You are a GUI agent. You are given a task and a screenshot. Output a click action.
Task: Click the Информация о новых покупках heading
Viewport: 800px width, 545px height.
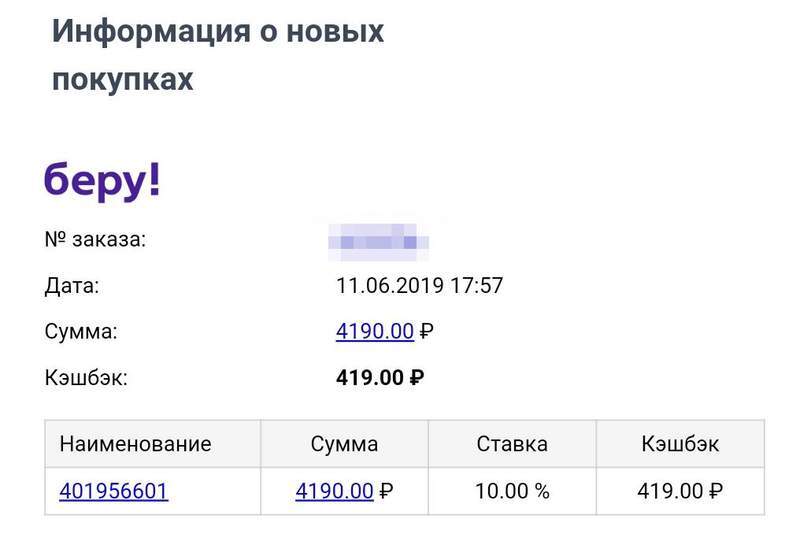(218, 55)
